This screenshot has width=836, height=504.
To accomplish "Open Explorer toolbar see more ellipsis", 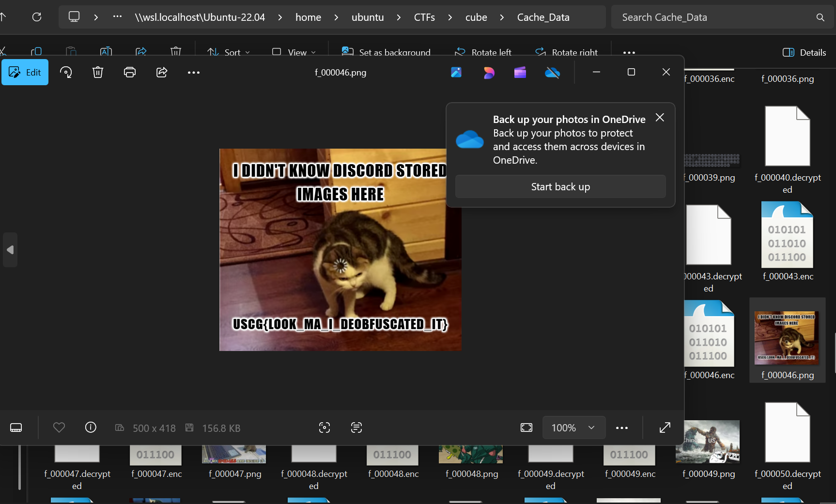I will 629,52.
